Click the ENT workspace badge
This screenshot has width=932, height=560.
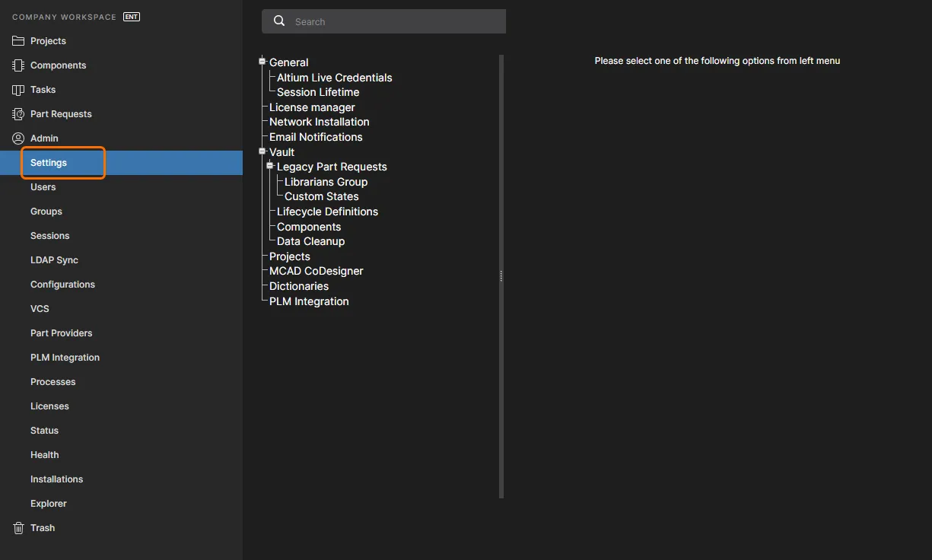[132, 17]
